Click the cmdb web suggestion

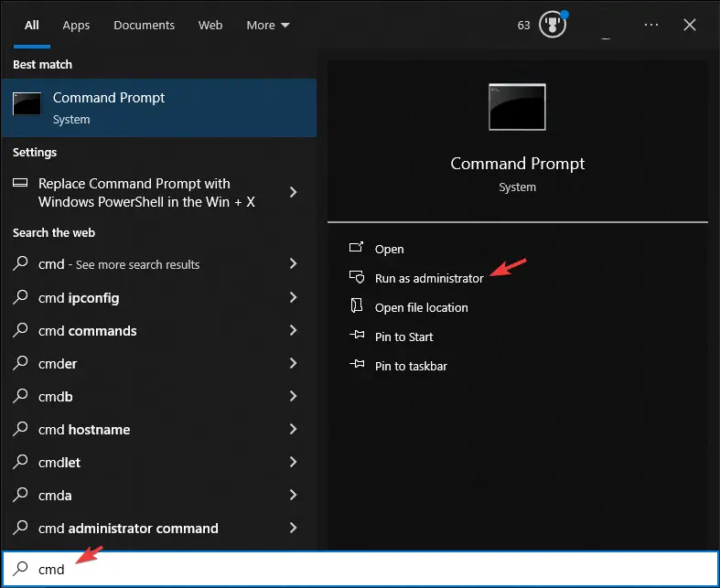pyautogui.click(x=159, y=397)
